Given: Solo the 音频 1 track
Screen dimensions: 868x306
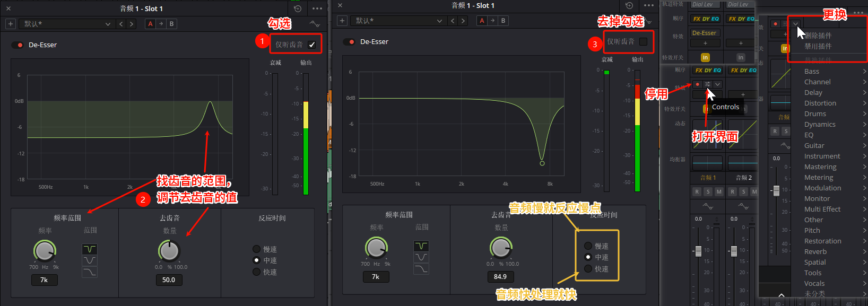Looking at the screenshot, I should pos(708,191).
